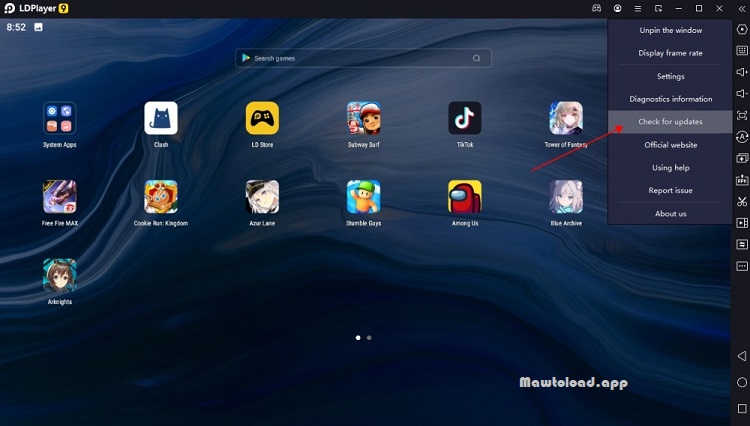This screenshot has height=426, width=750.
Task: Launch Blue Archive game
Action: point(566,197)
